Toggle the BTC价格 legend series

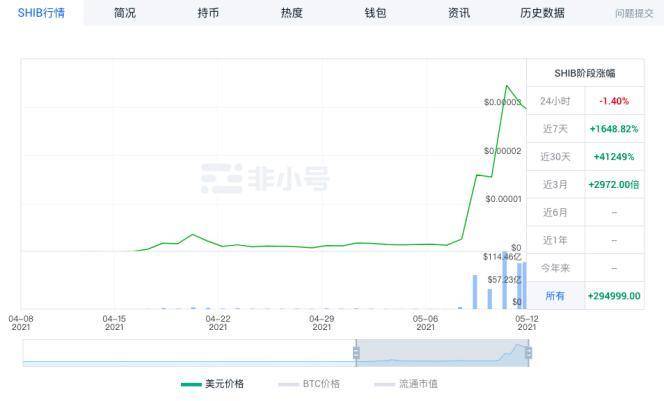click(x=309, y=384)
